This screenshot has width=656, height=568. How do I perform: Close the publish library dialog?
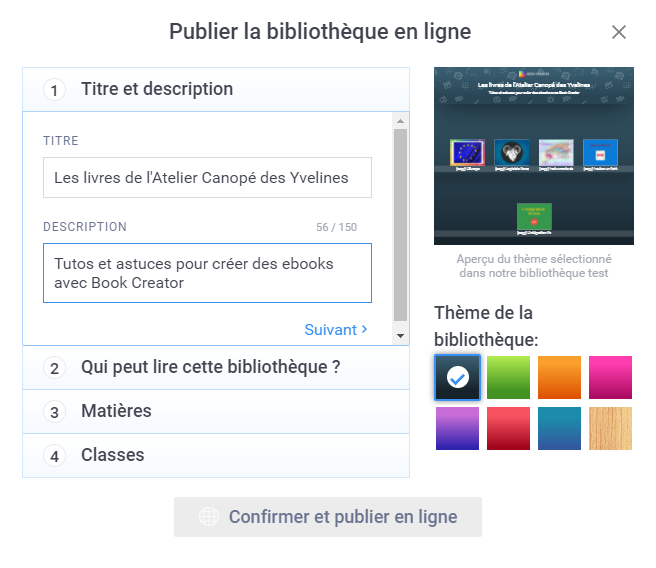pyautogui.click(x=618, y=32)
